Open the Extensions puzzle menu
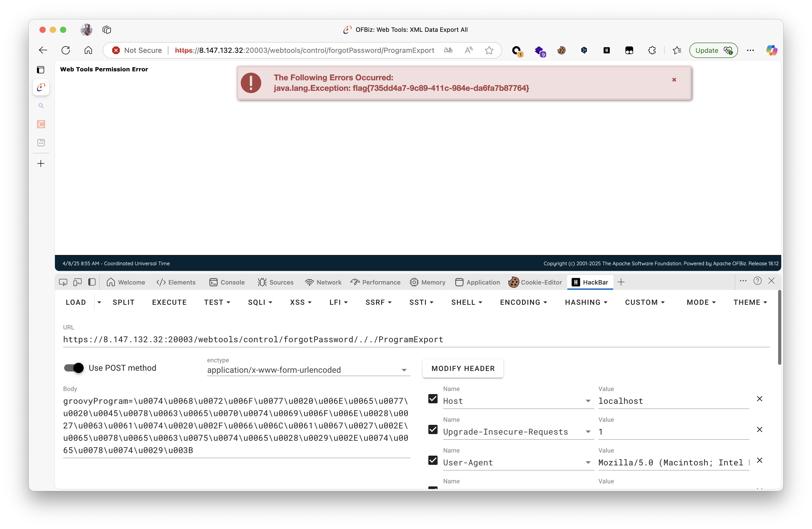This screenshot has height=529, width=812. click(652, 50)
